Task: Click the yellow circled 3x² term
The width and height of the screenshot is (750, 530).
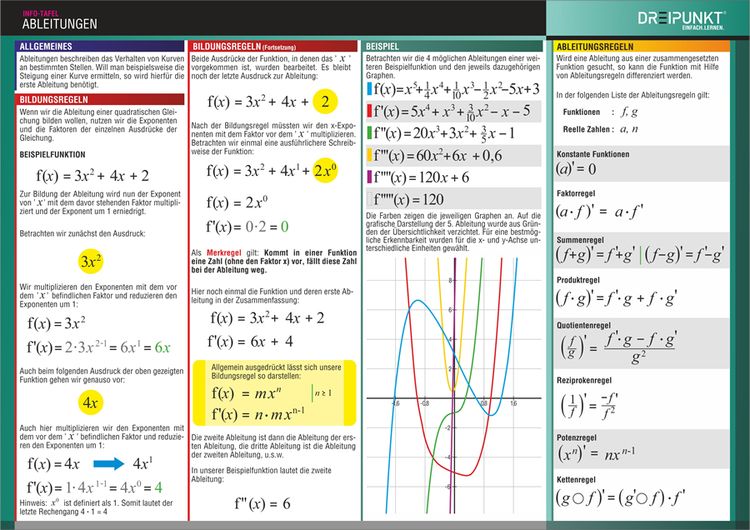Action: 91,261
